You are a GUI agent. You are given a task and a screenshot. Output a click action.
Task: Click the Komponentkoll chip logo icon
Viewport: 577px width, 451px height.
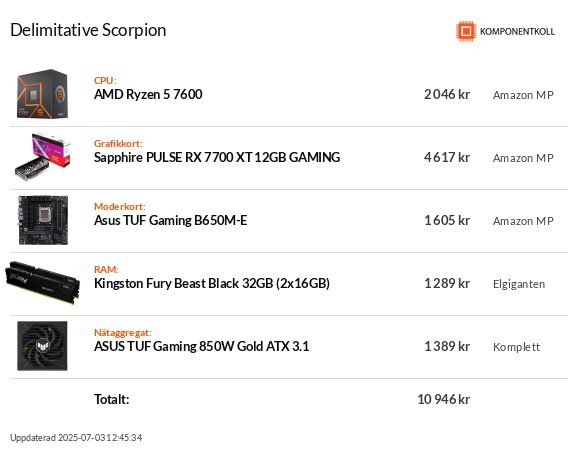466,31
